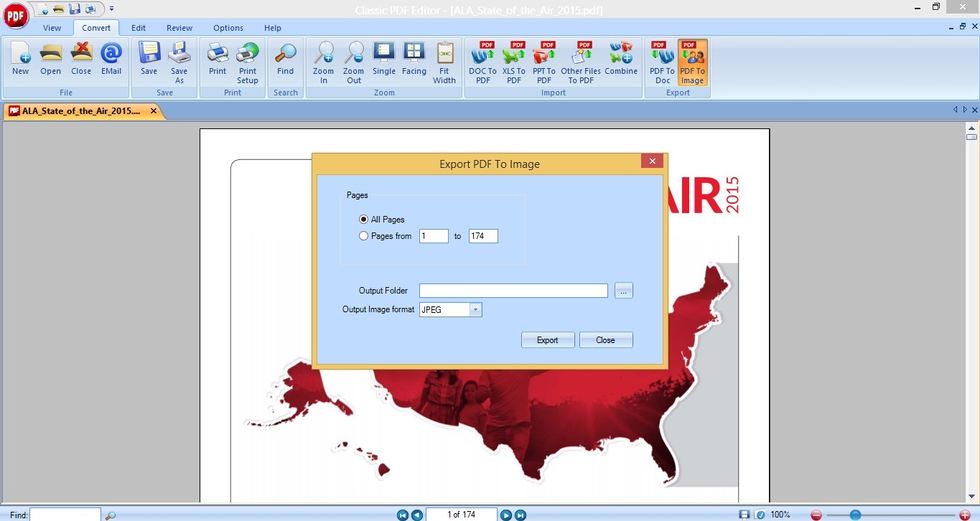Click the output folder browse button
Viewport: 980px width, 521px height.
pos(623,290)
